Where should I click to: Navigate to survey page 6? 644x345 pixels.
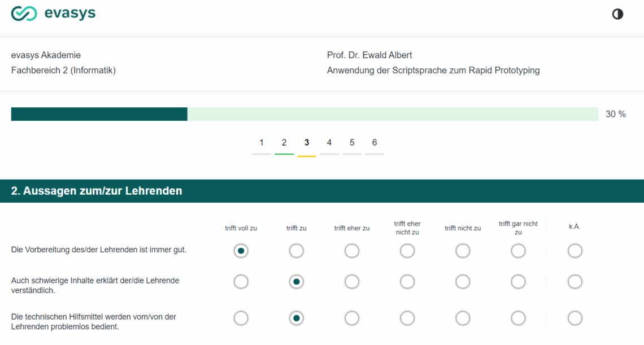[375, 143]
